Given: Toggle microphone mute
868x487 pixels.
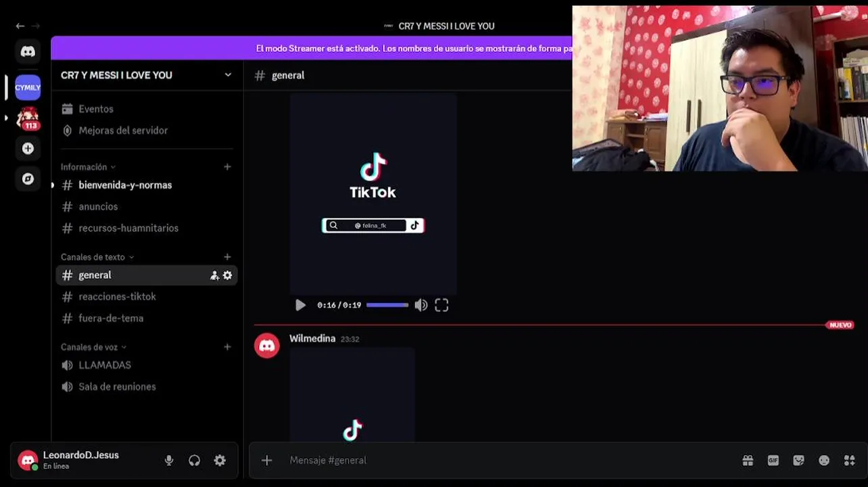Looking at the screenshot, I should pos(169,461).
